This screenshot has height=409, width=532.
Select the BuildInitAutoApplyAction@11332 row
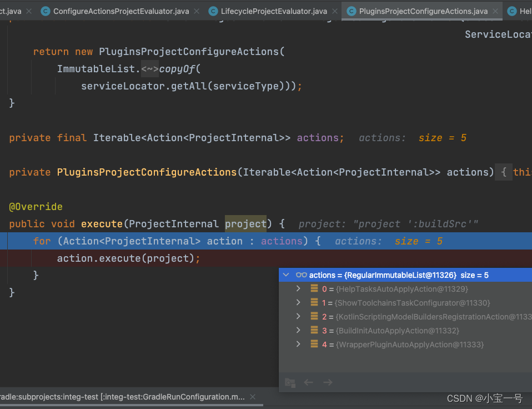click(x=405, y=331)
